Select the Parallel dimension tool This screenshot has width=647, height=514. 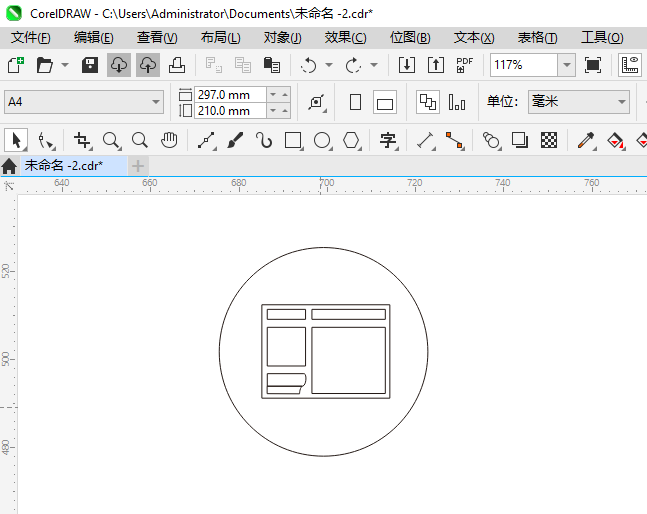pyautogui.click(x=425, y=141)
